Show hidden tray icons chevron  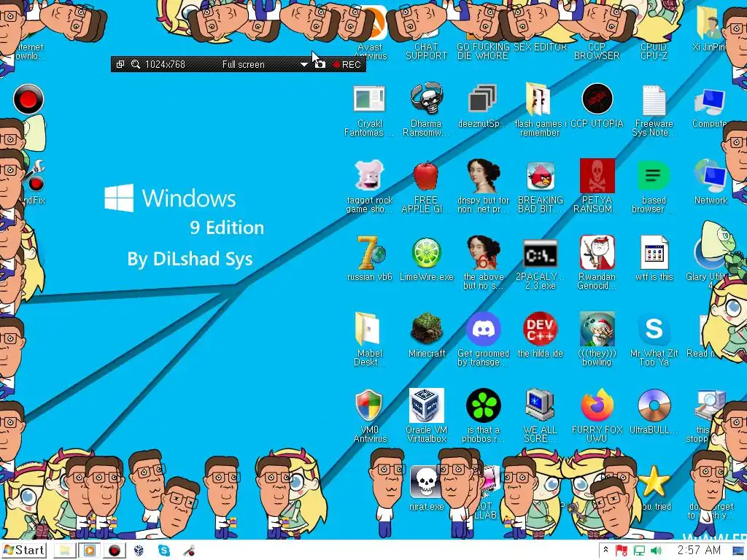605,550
